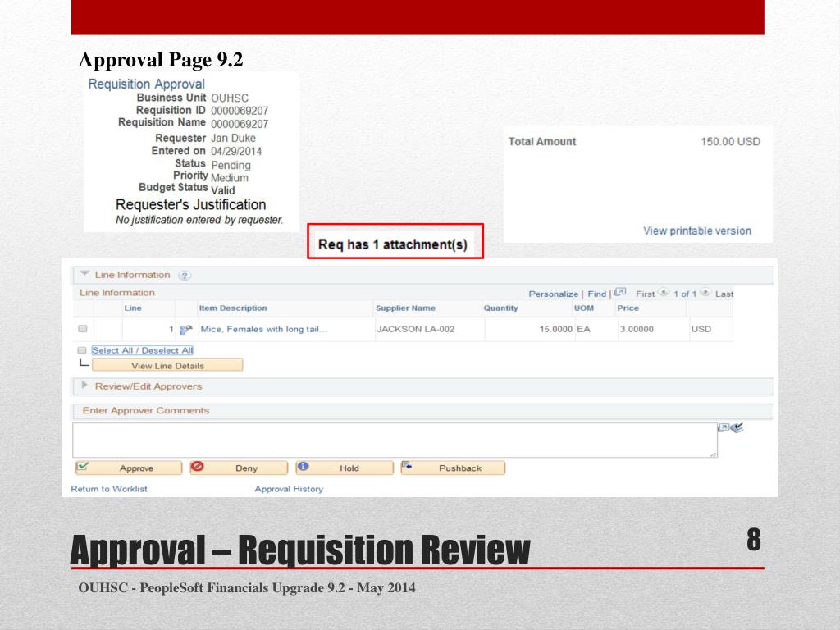
Task: Select supplier JACKSON LA-002 cell
Action: pyautogui.click(x=416, y=329)
